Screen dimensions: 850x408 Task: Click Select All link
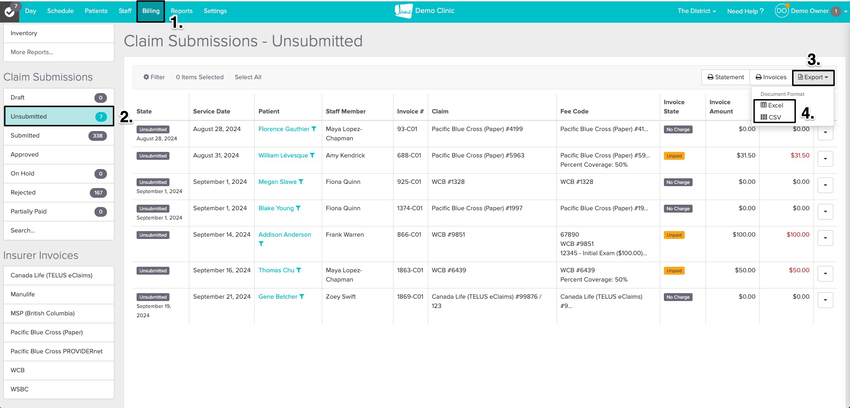(x=248, y=77)
